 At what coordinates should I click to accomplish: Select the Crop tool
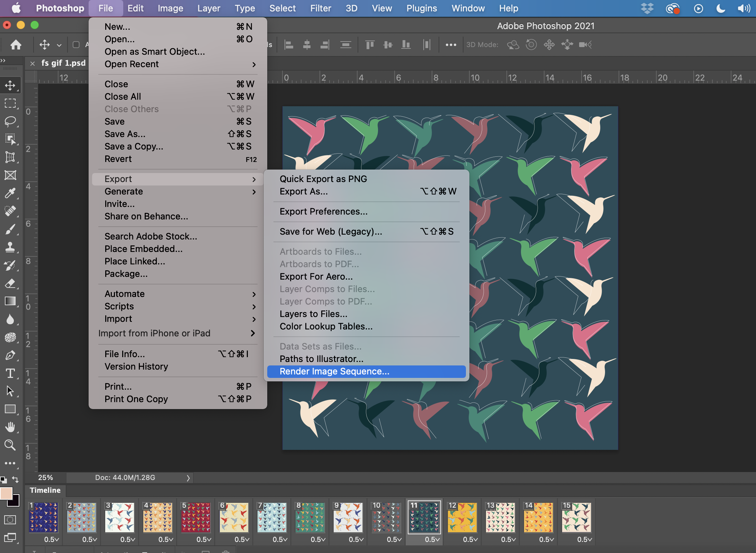tap(10, 157)
